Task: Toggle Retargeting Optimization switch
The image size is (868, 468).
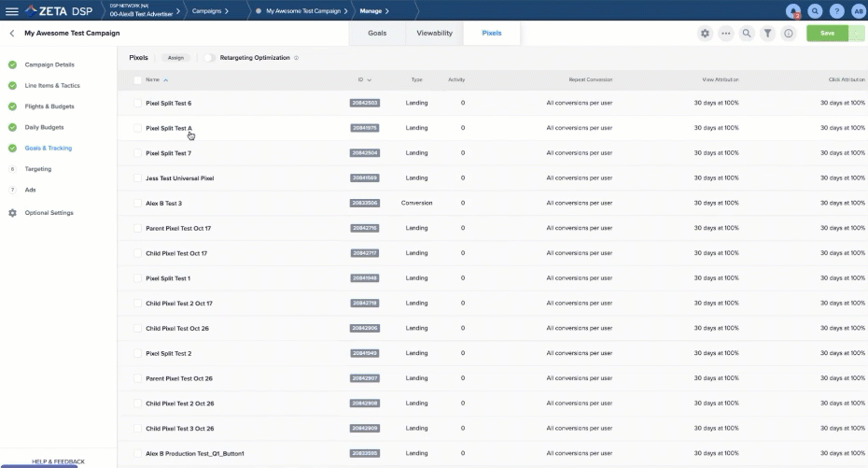Action: [210, 58]
